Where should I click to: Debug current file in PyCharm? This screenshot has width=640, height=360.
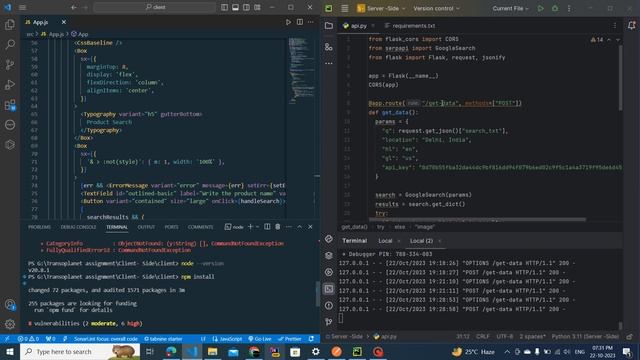click(555, 8)
